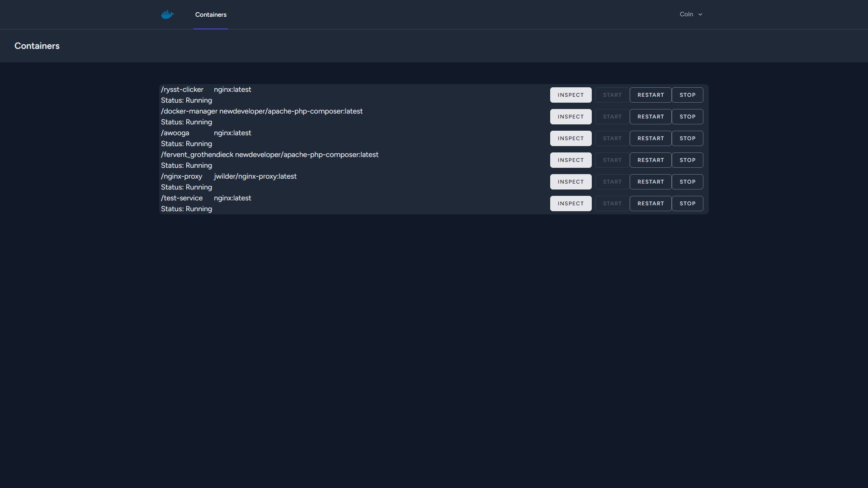Restart the awooga container
Viewport: 868px width, 488px height.
pyautogui.click(x=651, y=138)
